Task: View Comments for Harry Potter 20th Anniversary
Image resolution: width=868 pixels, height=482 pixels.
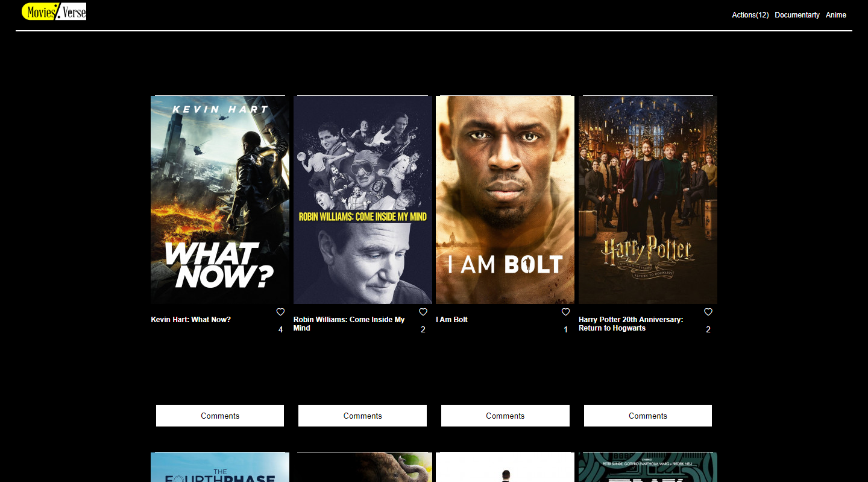Action: pyautogui.click(x=648, y=416)
